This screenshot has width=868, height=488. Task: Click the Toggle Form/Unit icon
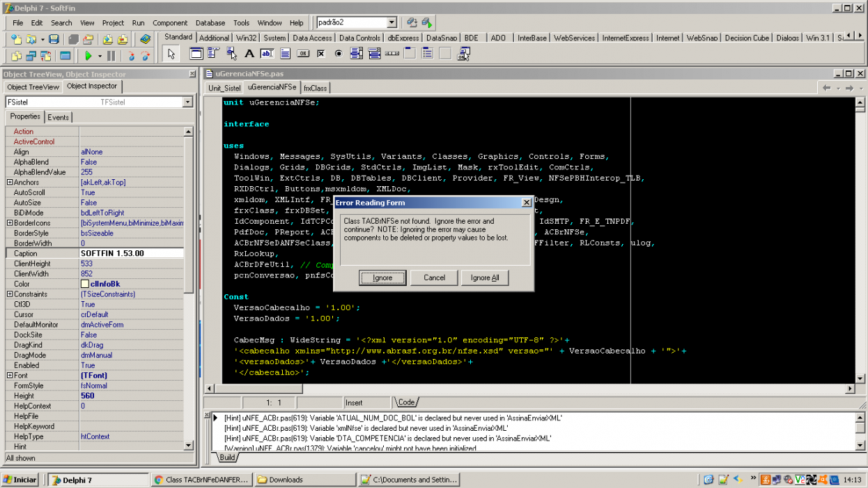coord(46,55)
